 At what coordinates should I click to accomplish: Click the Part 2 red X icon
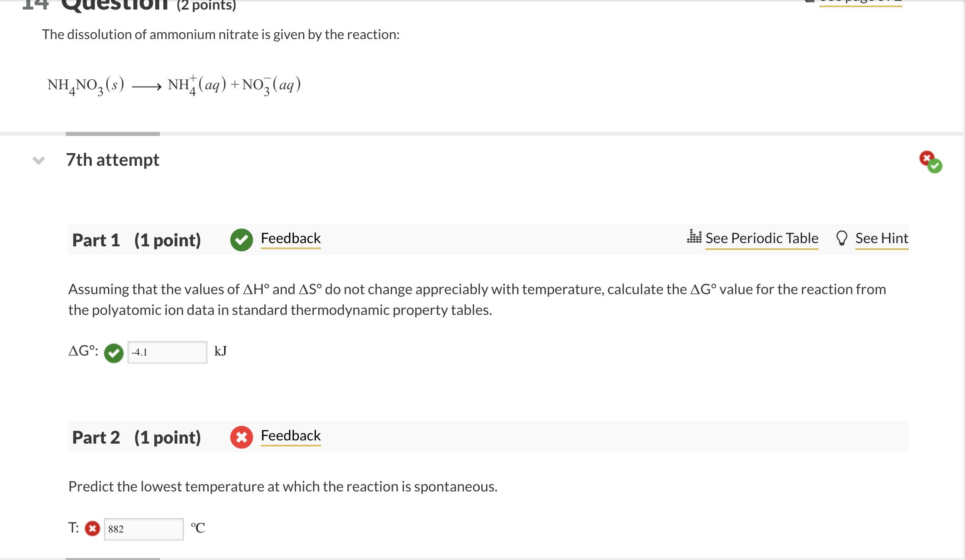point(241,437)
